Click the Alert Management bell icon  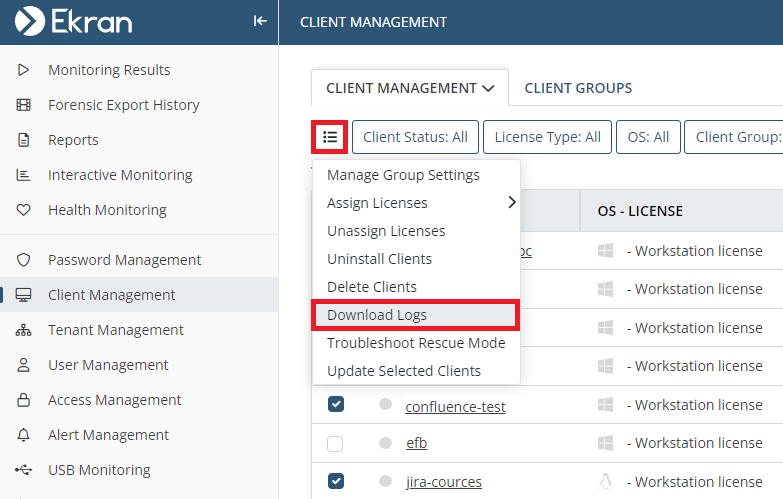24,435
